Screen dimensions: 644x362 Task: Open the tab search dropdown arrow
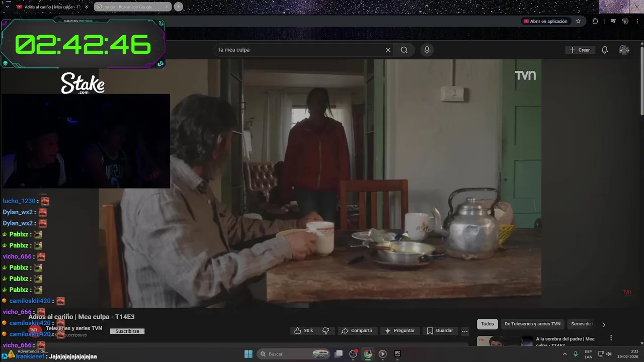[x=7, y=7]
